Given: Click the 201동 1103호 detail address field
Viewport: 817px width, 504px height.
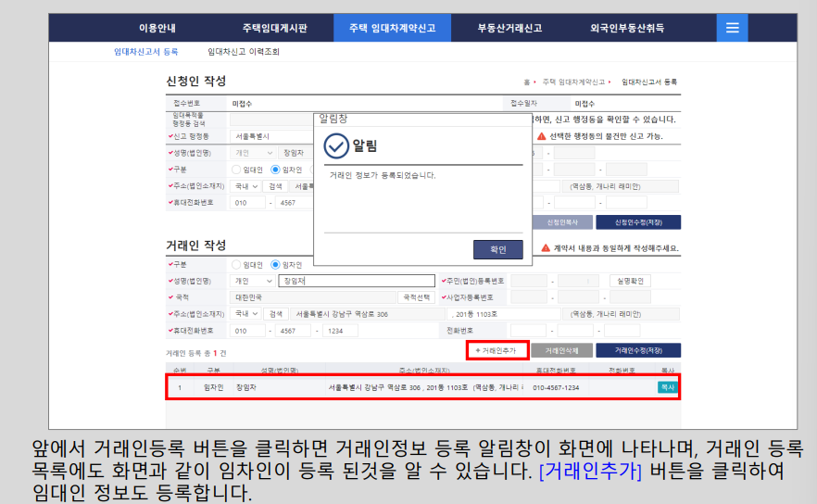Looking at the screenshot, I should coord(503,314).
